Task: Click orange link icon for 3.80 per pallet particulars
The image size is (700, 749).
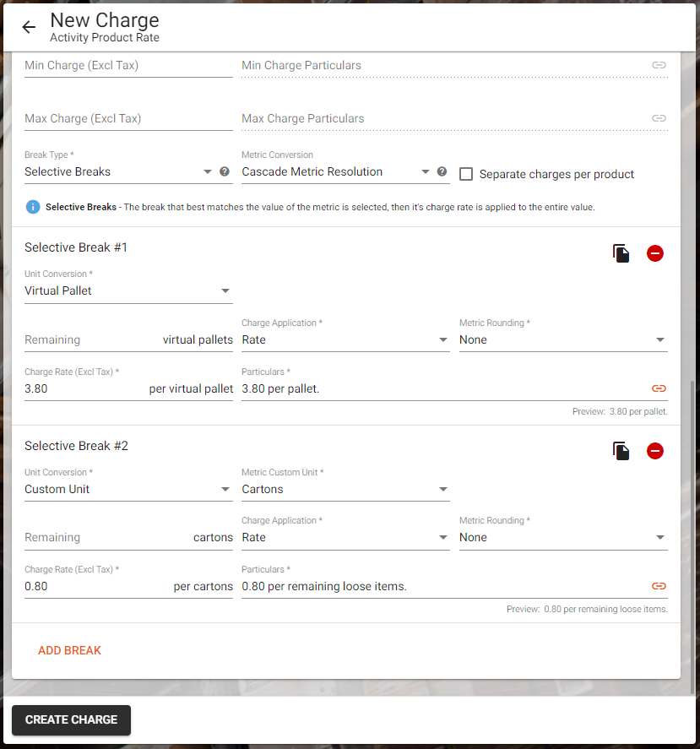Action: click(659, 388)
